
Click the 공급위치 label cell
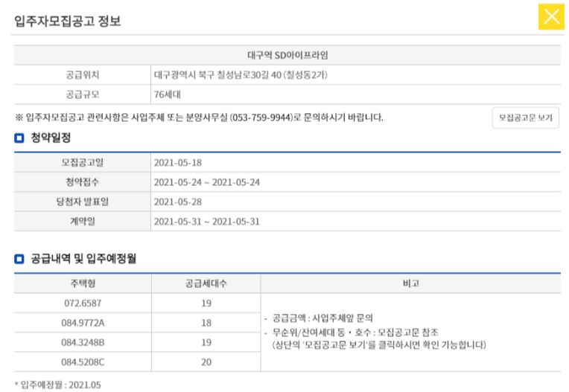click(83, 75)
